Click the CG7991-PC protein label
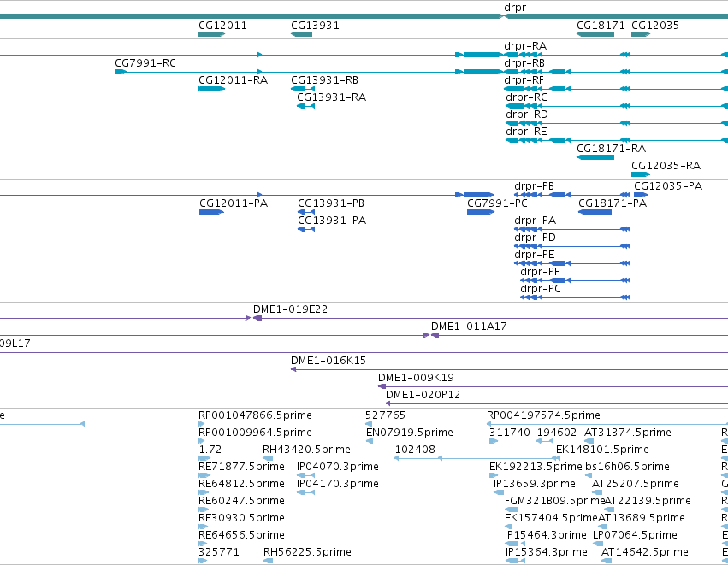 (497, 203)
